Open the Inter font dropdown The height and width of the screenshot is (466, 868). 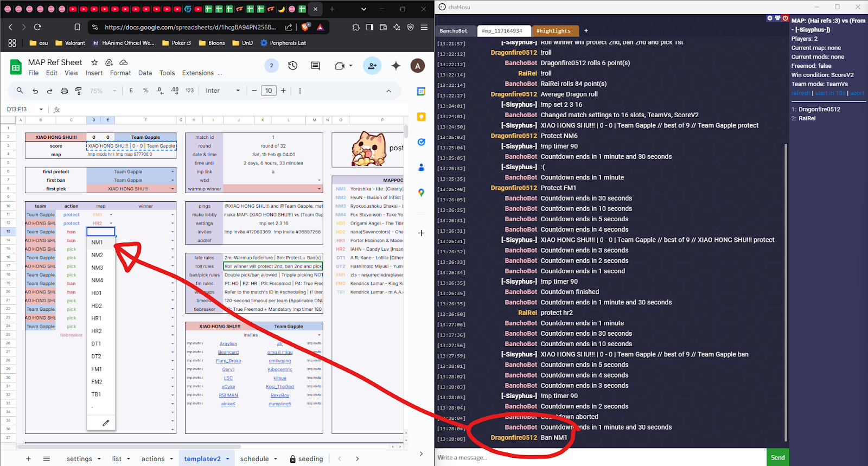coord(222,91)
